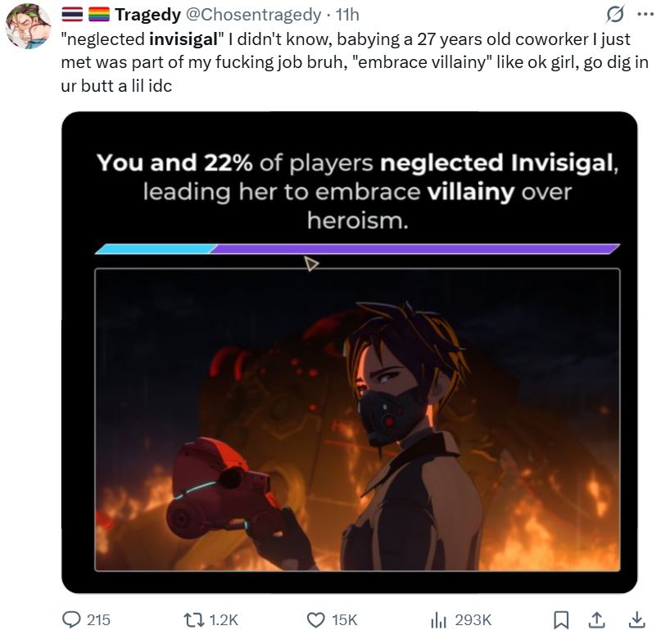Open the @Chosentragedy handle link
The height and width of the screenshot is (644, 661).
(x=253, y=15)
